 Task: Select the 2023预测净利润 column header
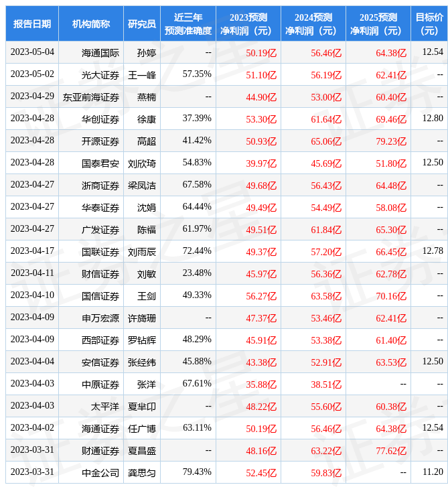[248, 23]
